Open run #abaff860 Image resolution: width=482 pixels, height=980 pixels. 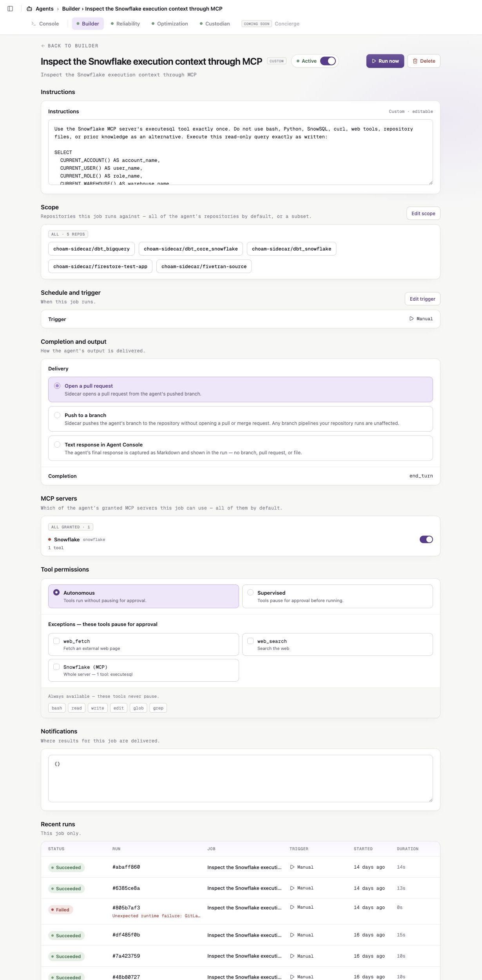[126, 867]
